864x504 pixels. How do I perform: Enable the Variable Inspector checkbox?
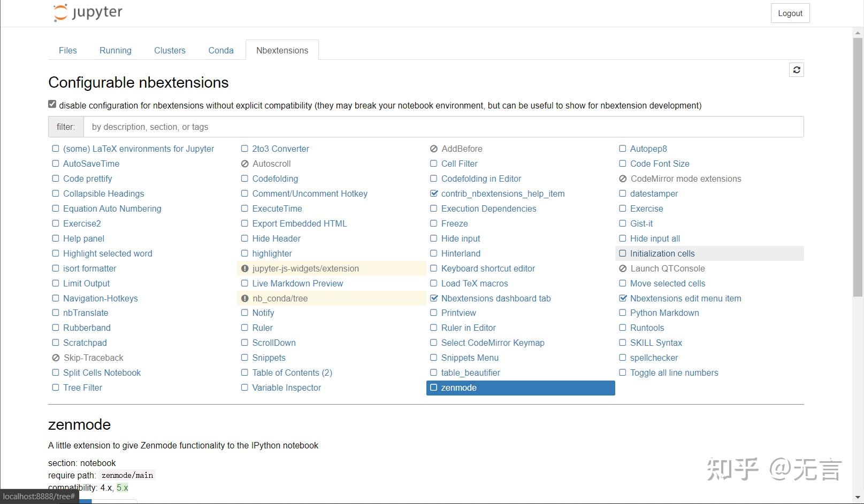tap(244, 388)
